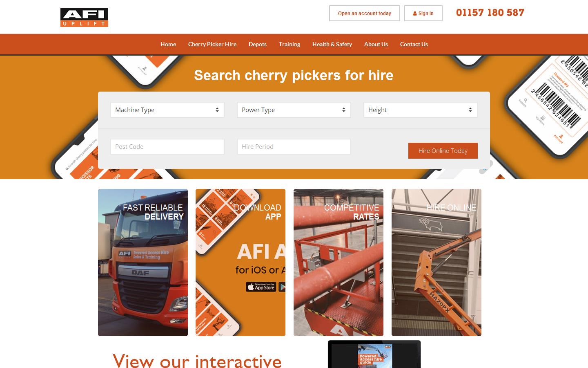This screenshot has width=588, height=368.
Task: Click the AFI Uplift logo
Action: point(84,17)
